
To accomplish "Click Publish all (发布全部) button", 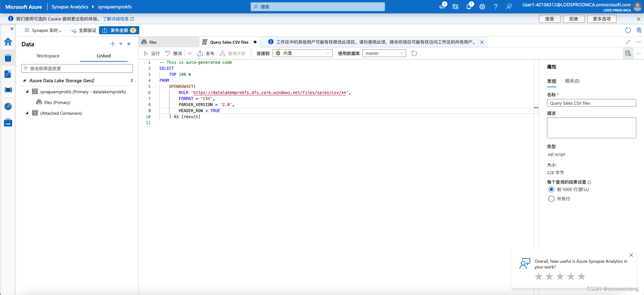I will click(x=119, y=30).
